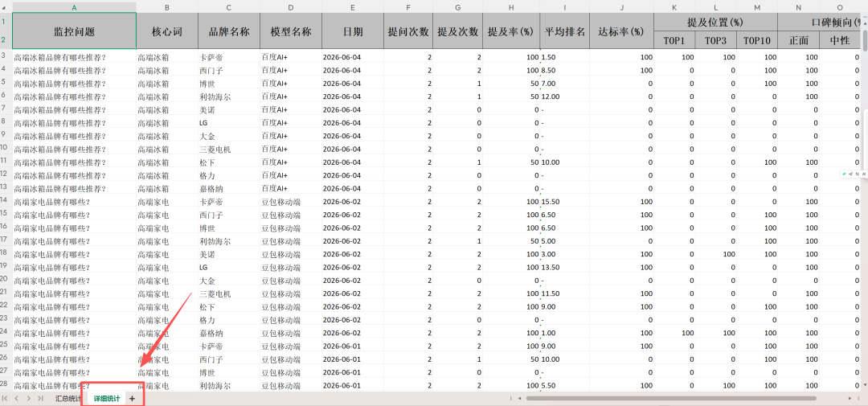Click the send icon in floating toolbar
Image resolution: width=868 pixels, height=406 pixels.
(x=851, y=174)
